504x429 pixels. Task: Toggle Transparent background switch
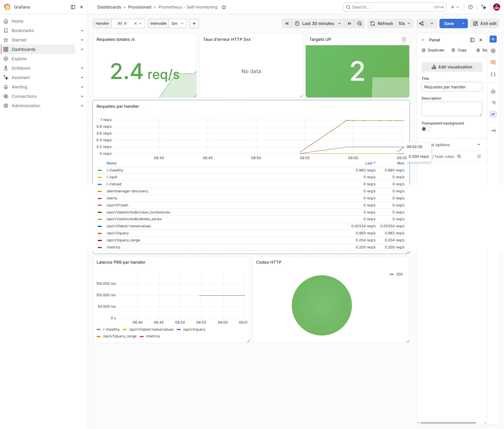click(x=426, y=129)
